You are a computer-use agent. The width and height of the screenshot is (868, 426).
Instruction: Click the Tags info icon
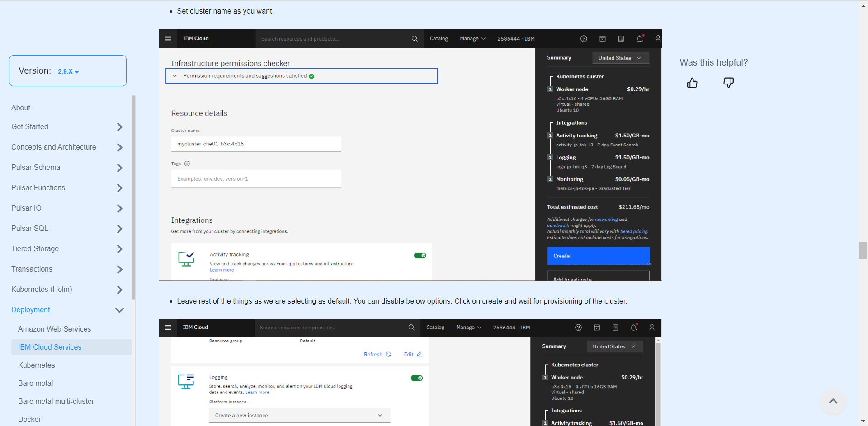coord(187,164)
